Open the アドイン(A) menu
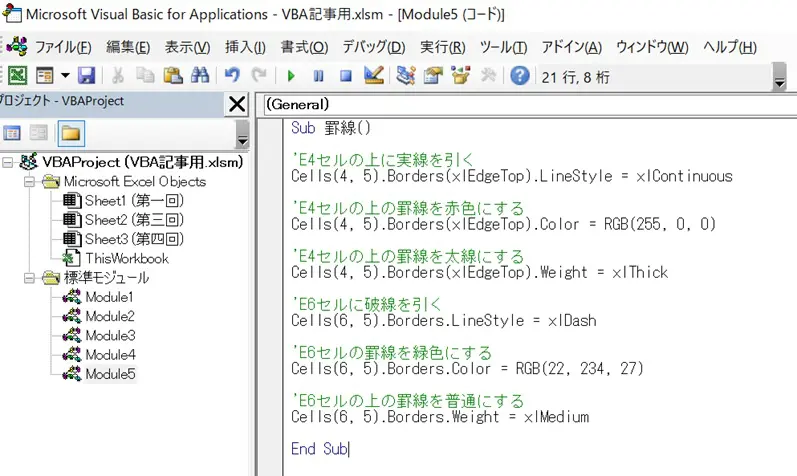Image resolution: width=797 pixels, height=476 pixels. [x=571, y=47]
